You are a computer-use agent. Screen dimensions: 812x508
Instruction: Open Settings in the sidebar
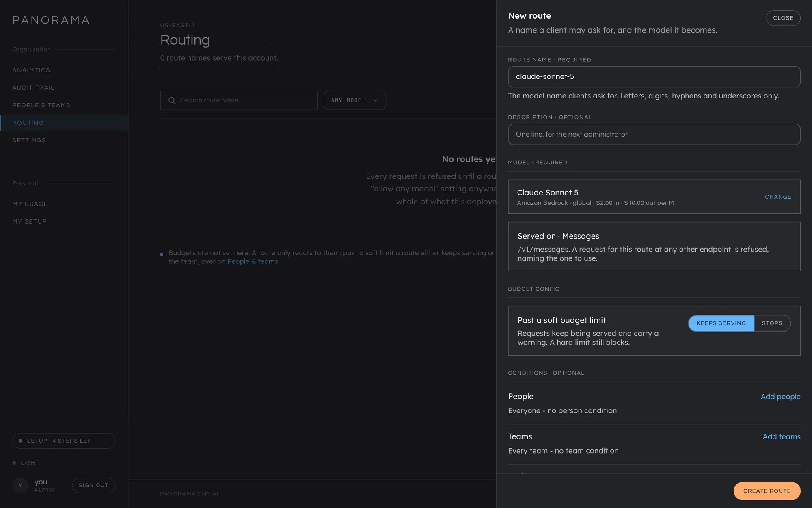(x=29, y=140)
